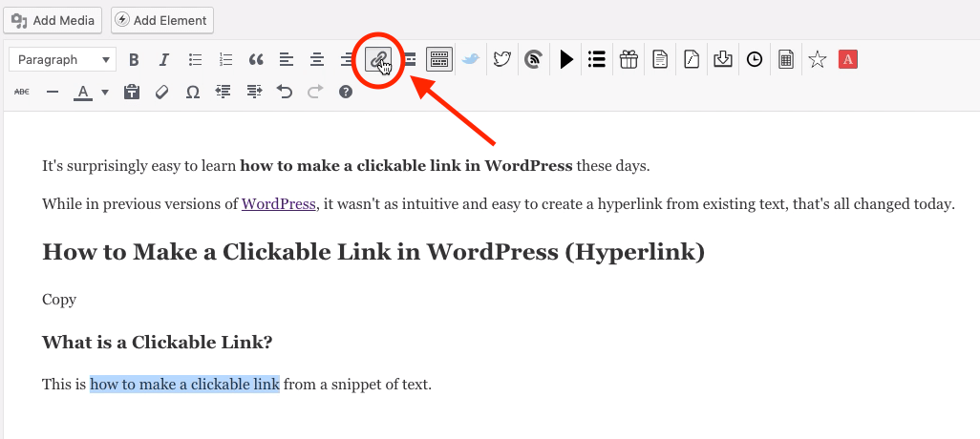Screen dimensions: 980x439
Task: Click the red A icon
Action: click(848, 60)
